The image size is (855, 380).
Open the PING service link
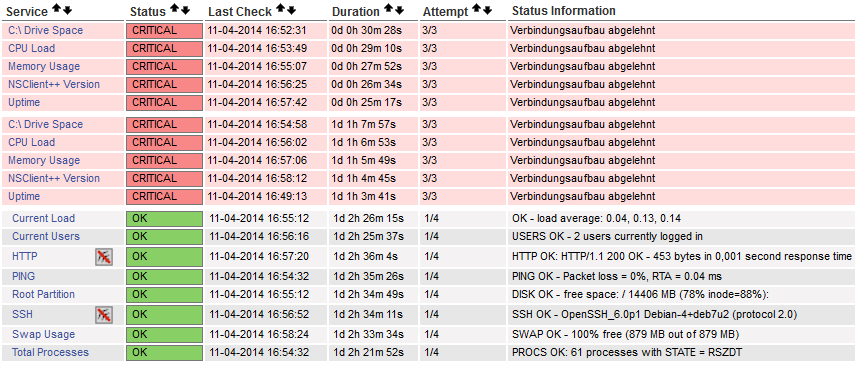pyautogui.click(x=23, y=276)
